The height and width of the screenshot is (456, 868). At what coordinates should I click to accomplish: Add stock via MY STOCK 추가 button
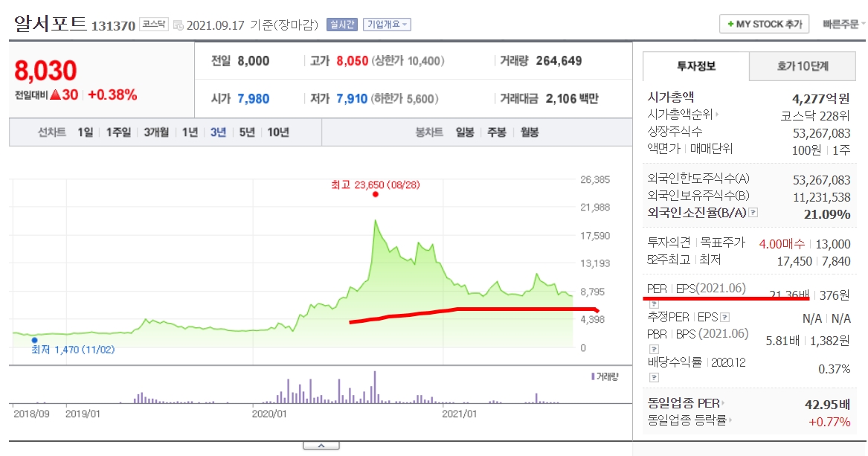pos(764,25)
